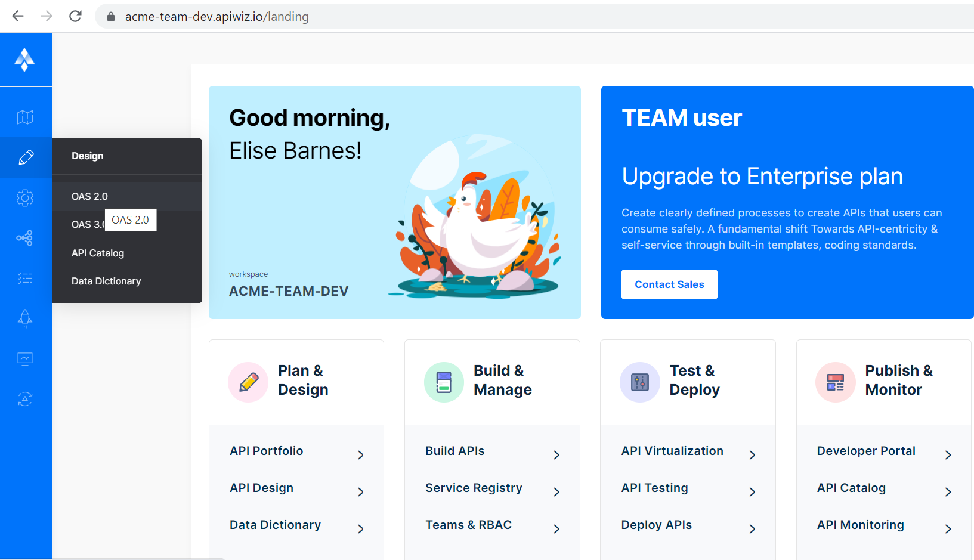Click the gear settings icon in sidebar

(x=25, y=198)
